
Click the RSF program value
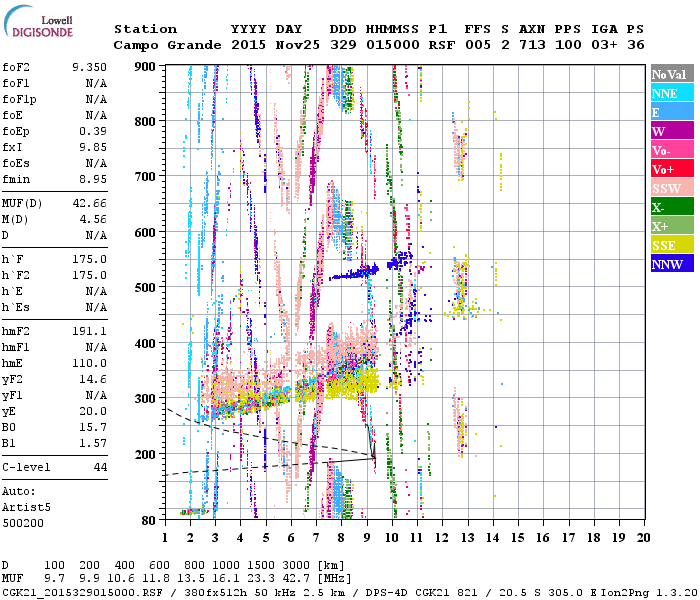pos(442,45)
